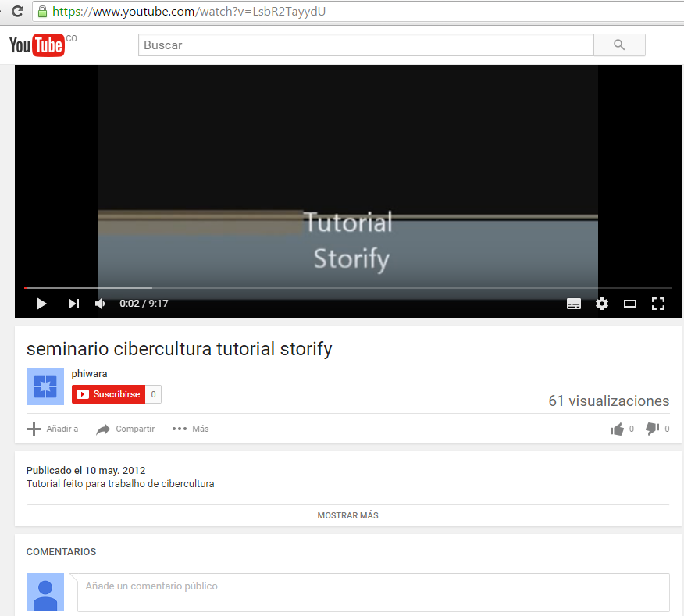Click the commenter profile avatar
Screen dimensions: 684x616
(45, 592)
